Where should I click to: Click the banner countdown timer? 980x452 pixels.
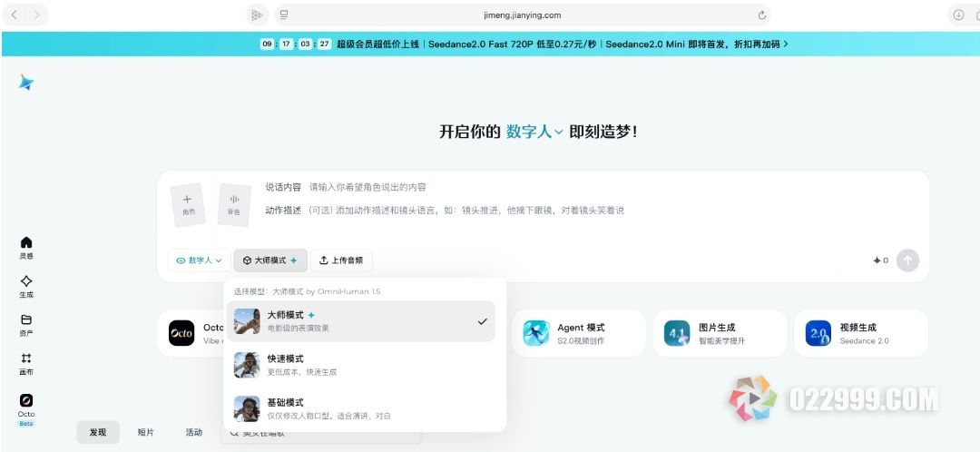[296, 44]
